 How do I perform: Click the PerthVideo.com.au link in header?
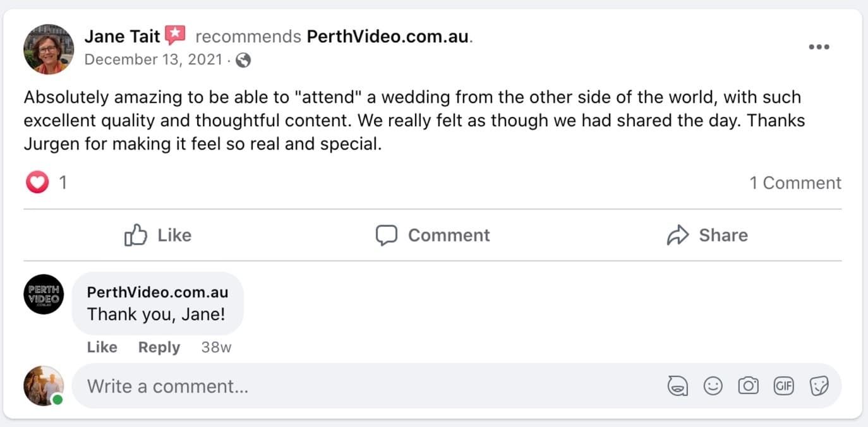click(x=388, y=37)
